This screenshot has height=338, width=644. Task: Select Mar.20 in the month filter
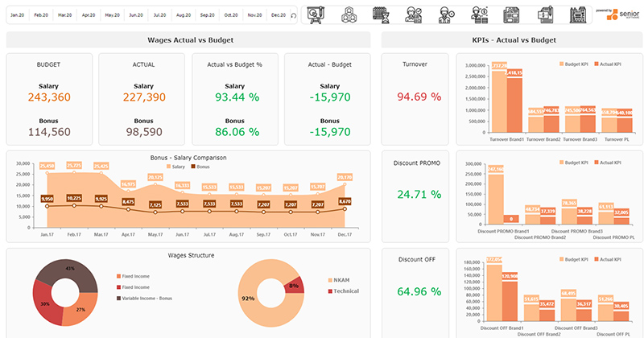pyautogui.click(x=65, y=14)
